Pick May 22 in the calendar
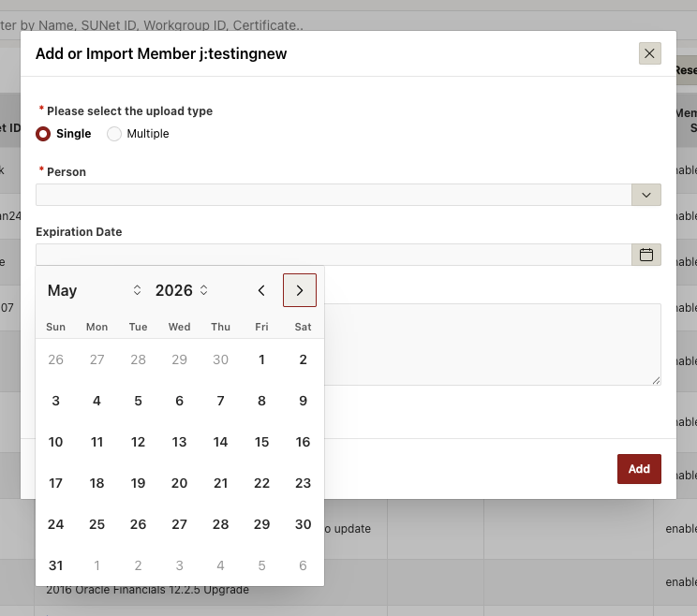The width and height of the screenshot is (697, 616). [x=261, y=483]
